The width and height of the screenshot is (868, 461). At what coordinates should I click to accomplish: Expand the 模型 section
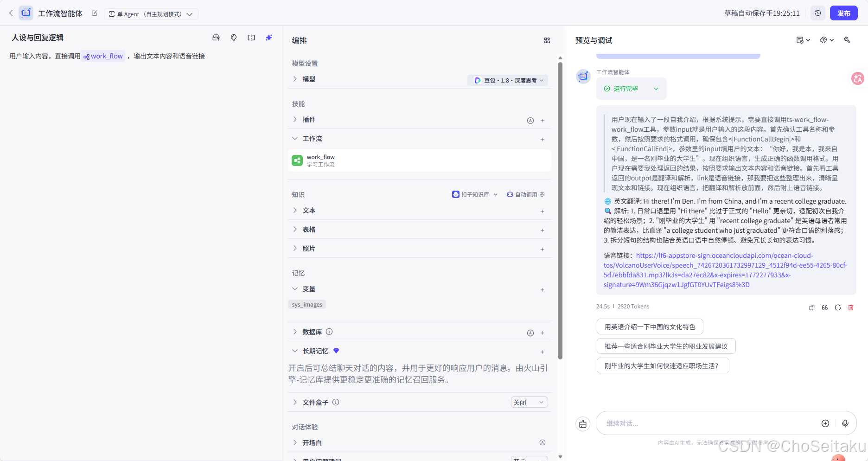(x=295, y=79)
